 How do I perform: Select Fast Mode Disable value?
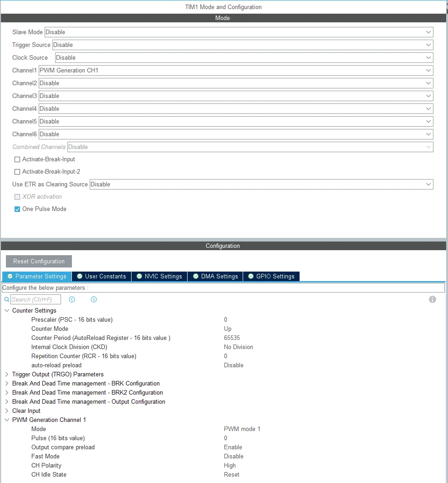pos(234,457)
